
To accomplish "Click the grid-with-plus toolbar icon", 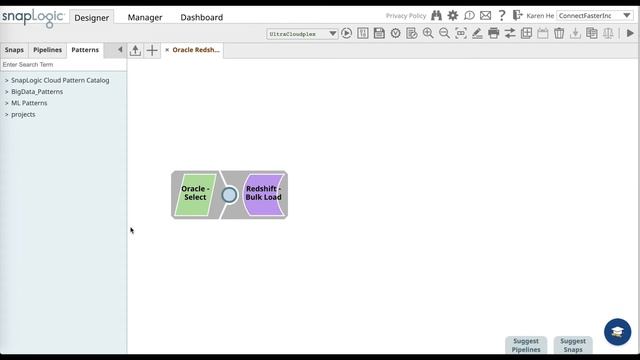I will pos(527,33).
